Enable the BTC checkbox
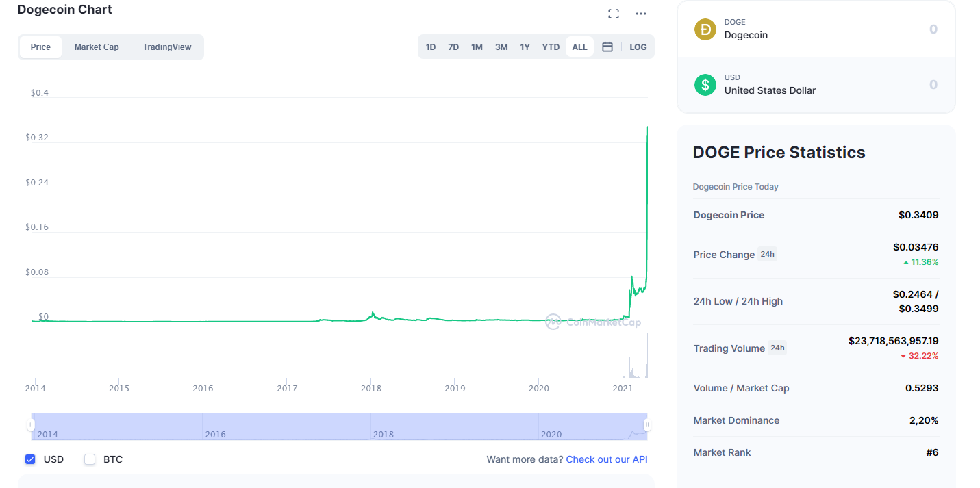The width and height of the screenshot is (980, 488). pyautogui.click(x=90, y=459)
